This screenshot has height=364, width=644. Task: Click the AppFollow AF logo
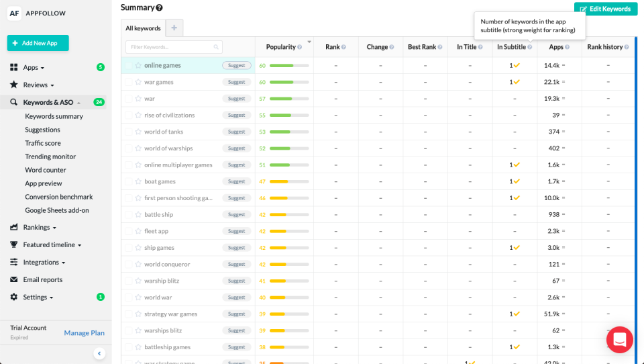click(x=13, y=13)
